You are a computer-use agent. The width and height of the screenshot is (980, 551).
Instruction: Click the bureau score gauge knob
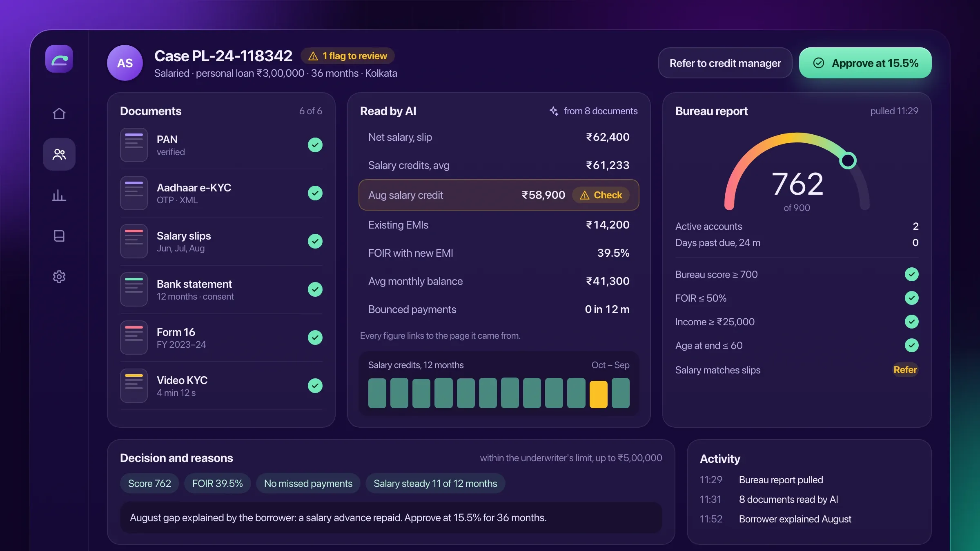848,160
